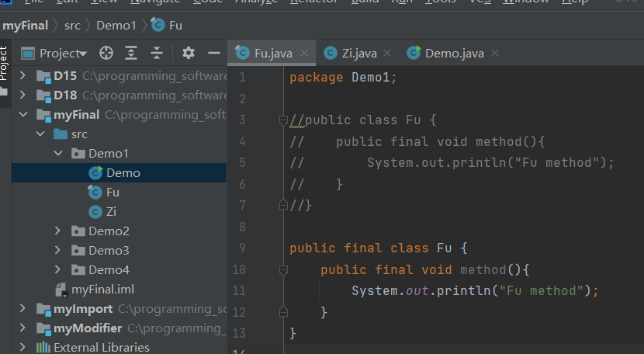Select the Demo2 package folder

(119, 231)
